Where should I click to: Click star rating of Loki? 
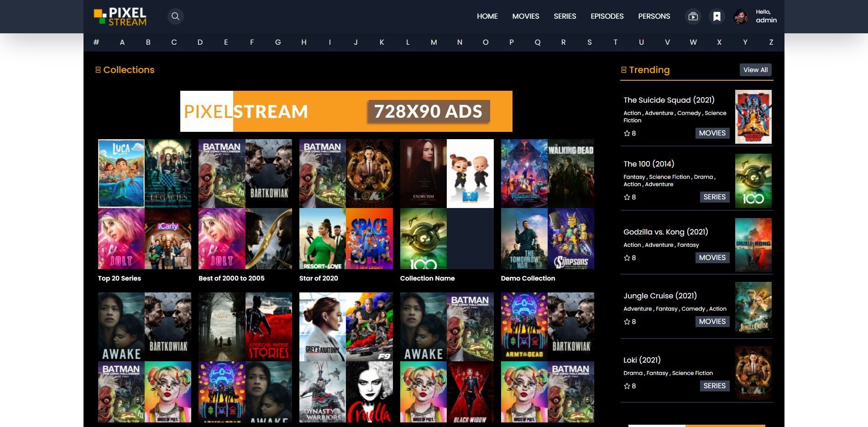coord(630,386)
